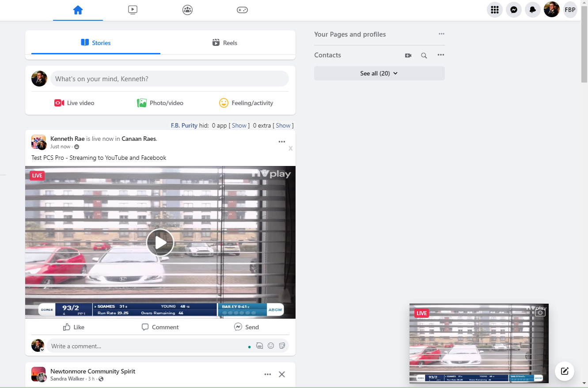Click the new message compose icon
The height and width of the screenshot is (388, 588).
point(564,371)
